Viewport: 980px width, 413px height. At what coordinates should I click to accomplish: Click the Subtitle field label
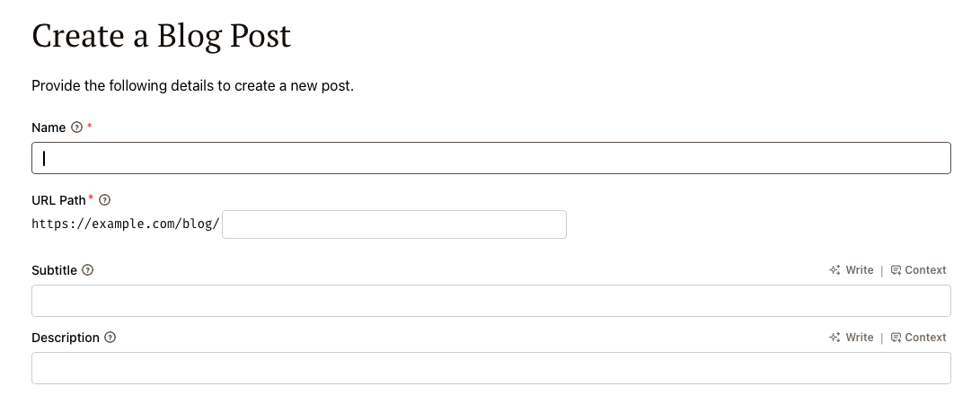click(54, 269)
